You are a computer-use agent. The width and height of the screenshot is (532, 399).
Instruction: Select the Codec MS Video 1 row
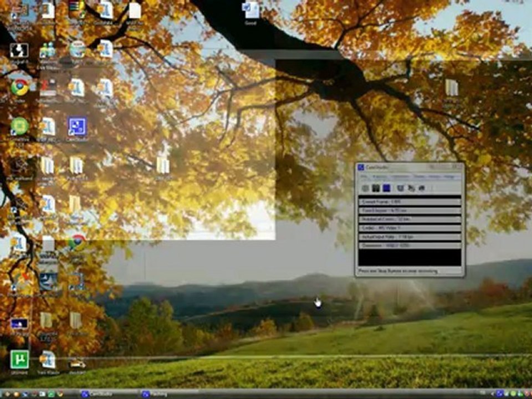pyautogui.click(x=410, y=228)
